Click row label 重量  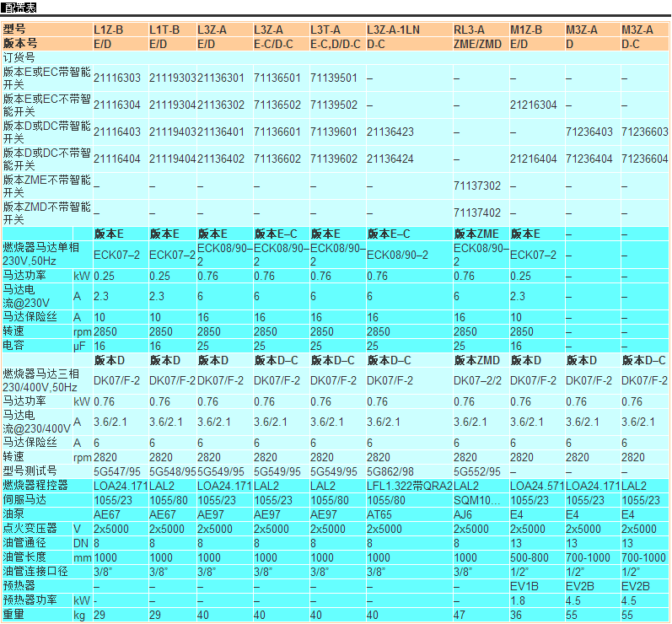(x=13, y=614)
